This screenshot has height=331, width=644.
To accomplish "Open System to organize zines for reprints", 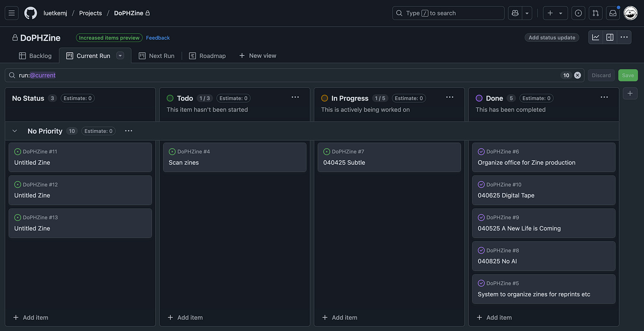I will 544,289.
